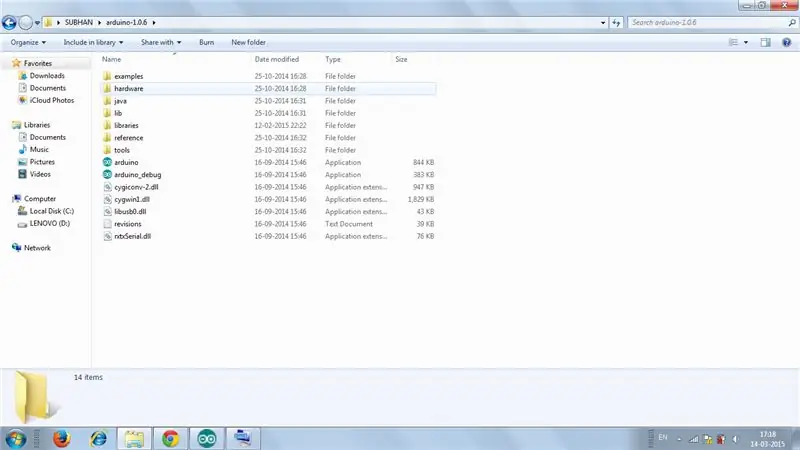Select Favorites in the navigation pane
The width and height of the screenshot is (800, 450).
[38, 63]
